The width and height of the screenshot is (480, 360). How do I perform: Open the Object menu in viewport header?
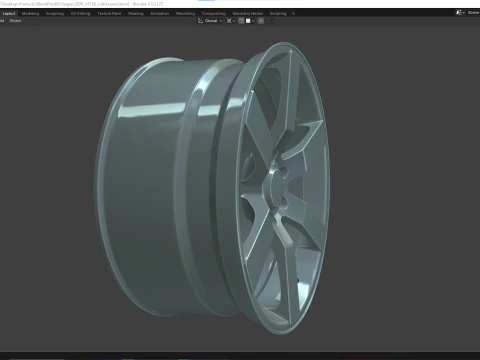[15, 21]
